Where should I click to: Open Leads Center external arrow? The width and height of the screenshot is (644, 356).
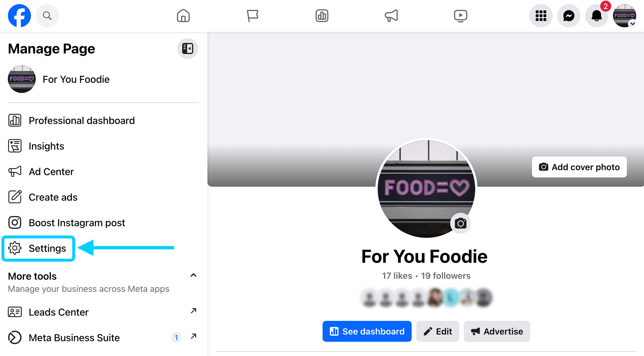pos(193,311)
